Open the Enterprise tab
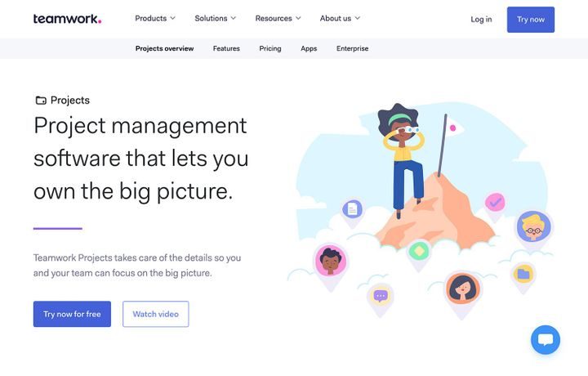 352,48
